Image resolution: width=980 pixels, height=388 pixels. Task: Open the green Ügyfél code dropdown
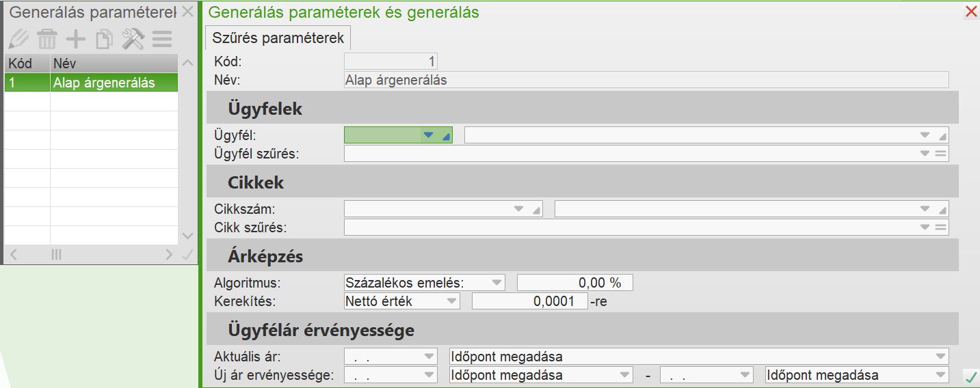429,135
